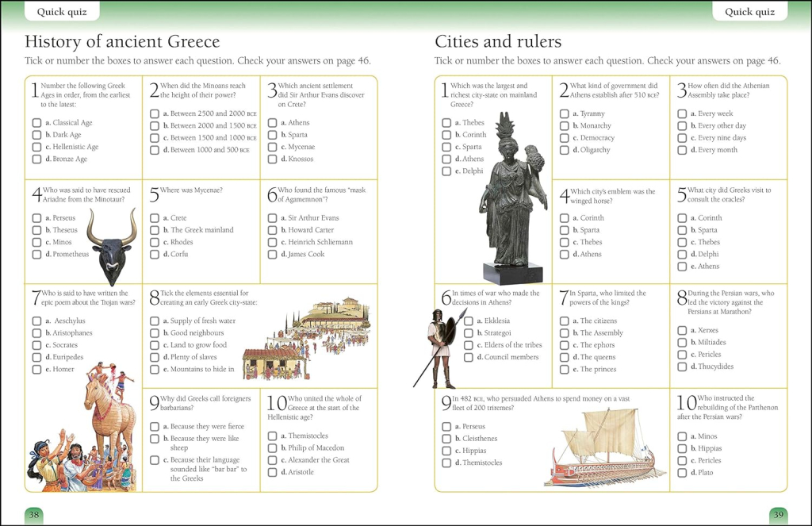Check "Supply of fresh water" box
Image resolution: width=812 pixels, height=526 pixels.
[x=155, y=321]
